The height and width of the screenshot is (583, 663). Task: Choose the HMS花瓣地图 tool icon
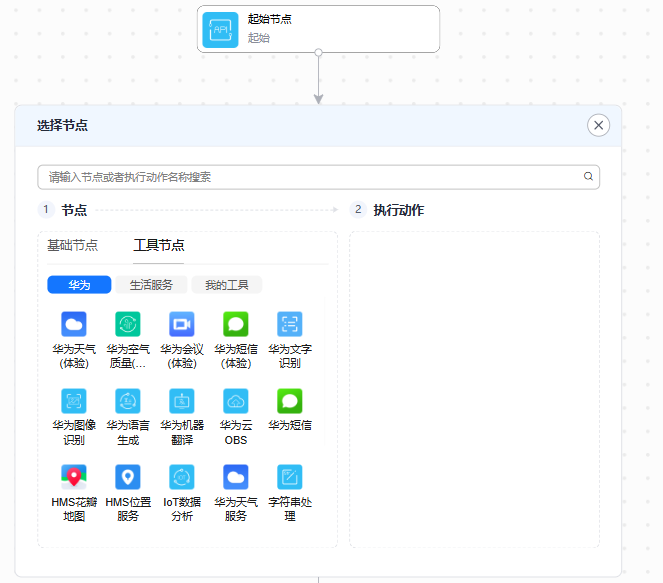coord(74,477)
